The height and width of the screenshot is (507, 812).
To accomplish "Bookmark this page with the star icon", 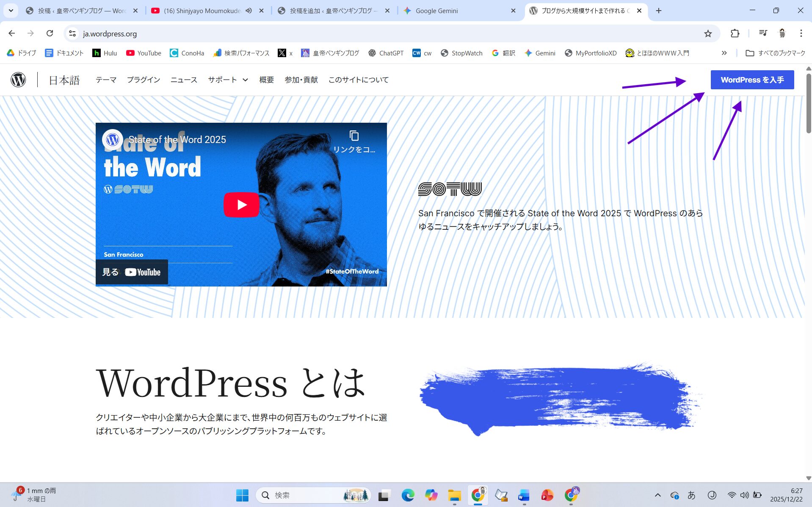I will pos(708,33).
